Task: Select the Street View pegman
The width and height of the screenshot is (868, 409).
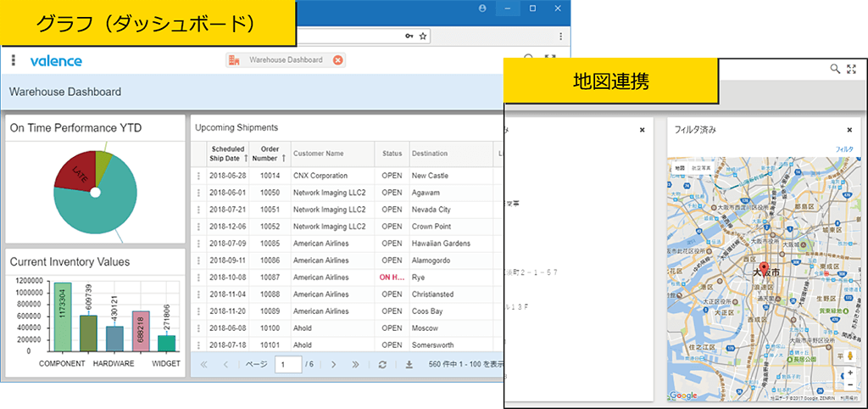Action: point(850,356)
